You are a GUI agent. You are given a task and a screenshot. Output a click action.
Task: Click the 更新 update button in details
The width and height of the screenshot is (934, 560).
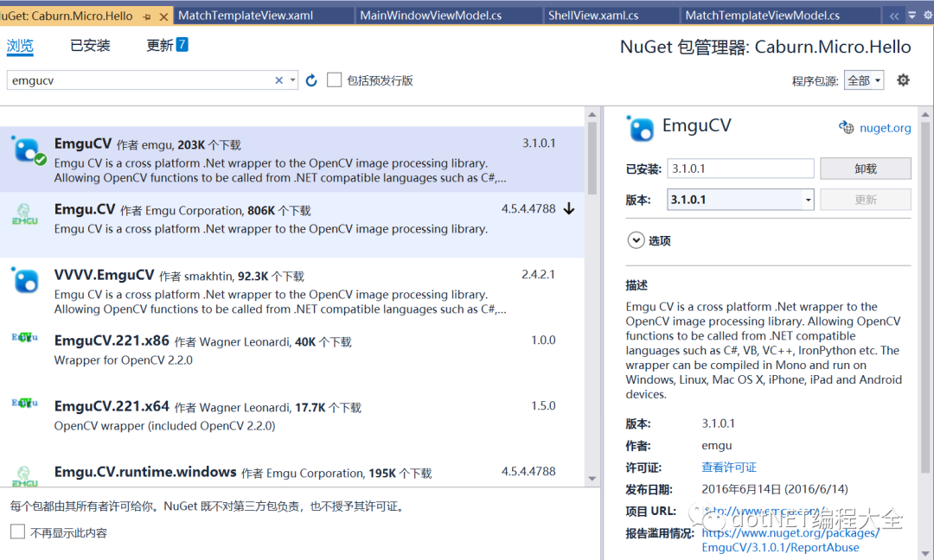coord(866,200)
